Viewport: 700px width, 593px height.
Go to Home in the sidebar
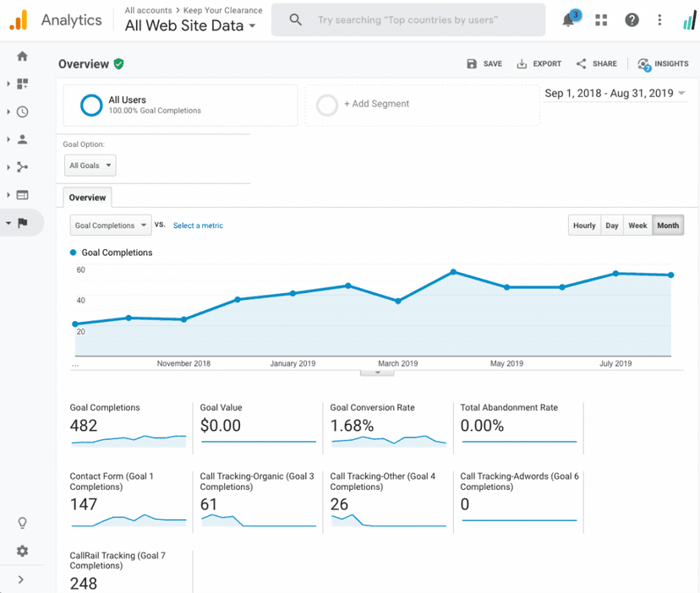click(22, 57)
